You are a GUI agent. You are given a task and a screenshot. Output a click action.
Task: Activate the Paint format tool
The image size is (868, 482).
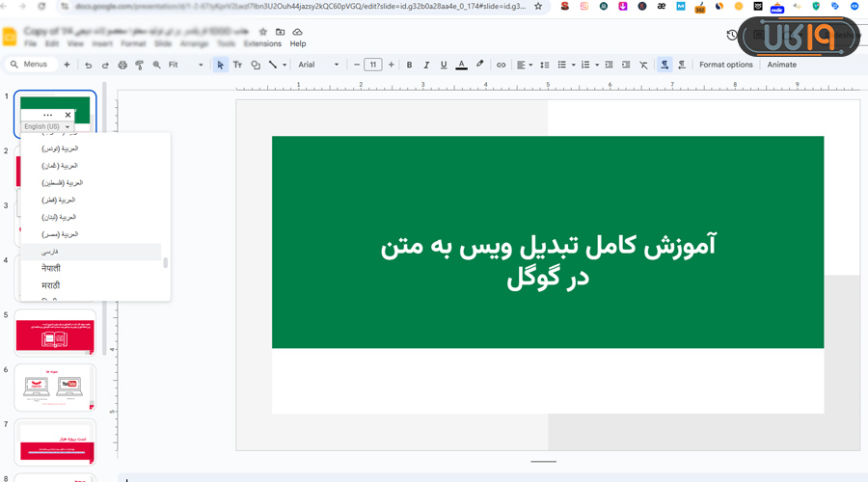pos(140,65)
